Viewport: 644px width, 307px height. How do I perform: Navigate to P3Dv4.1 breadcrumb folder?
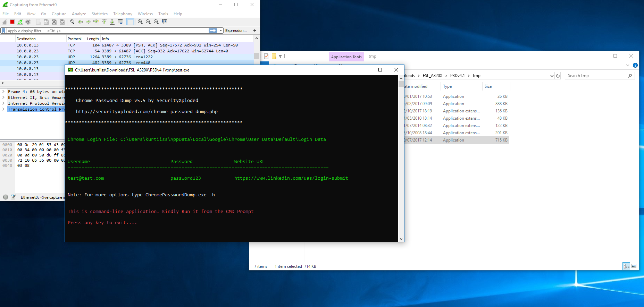457,76
